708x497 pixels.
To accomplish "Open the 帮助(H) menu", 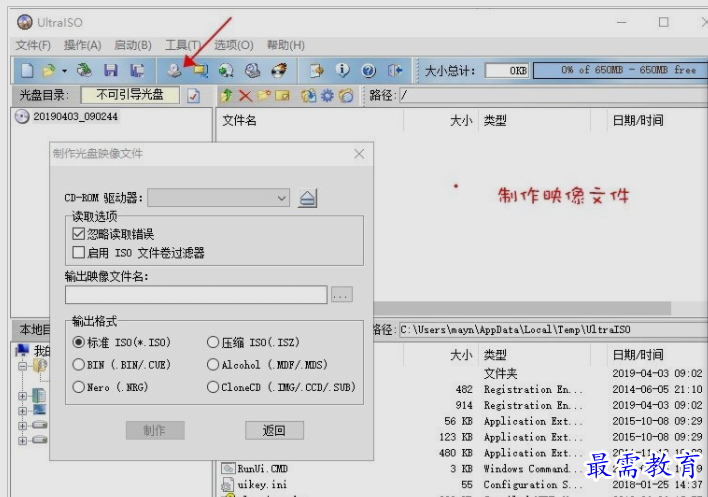I will click(285, 45).
